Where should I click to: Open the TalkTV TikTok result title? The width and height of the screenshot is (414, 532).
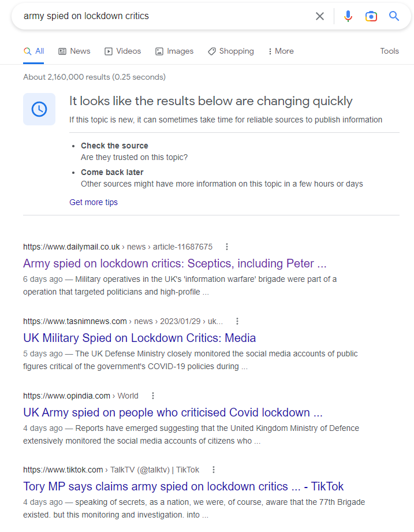(183, 486)
